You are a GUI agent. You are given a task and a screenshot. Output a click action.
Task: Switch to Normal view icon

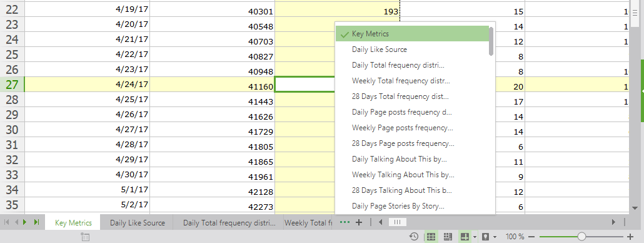430,236
